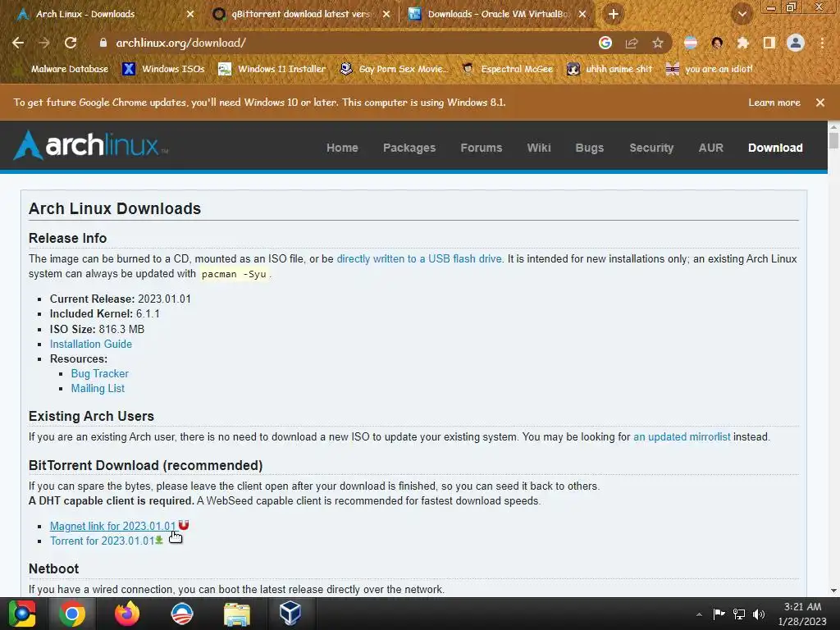Close the qBittorrent tab
840x630 pixels.
pos(386,14)
